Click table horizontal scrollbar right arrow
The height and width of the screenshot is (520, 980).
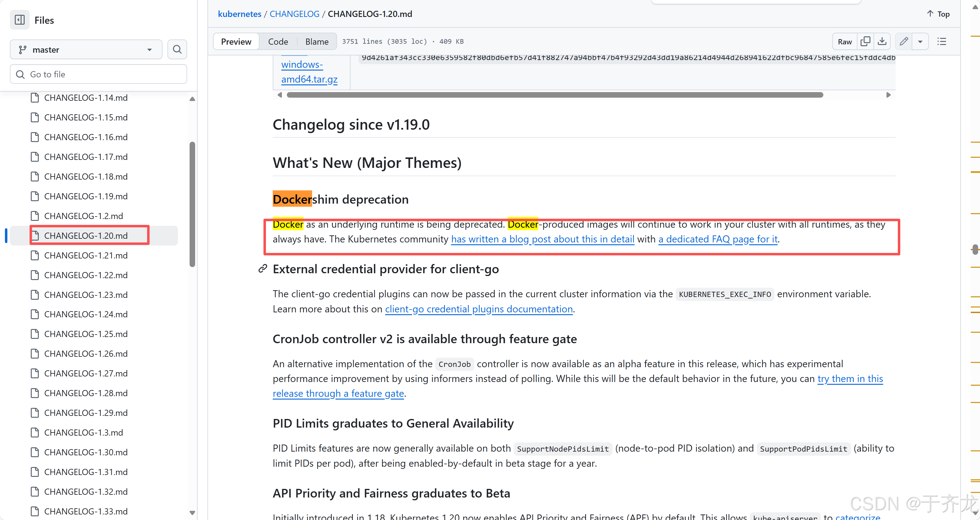pyautogui.click(x=888, y=95)
